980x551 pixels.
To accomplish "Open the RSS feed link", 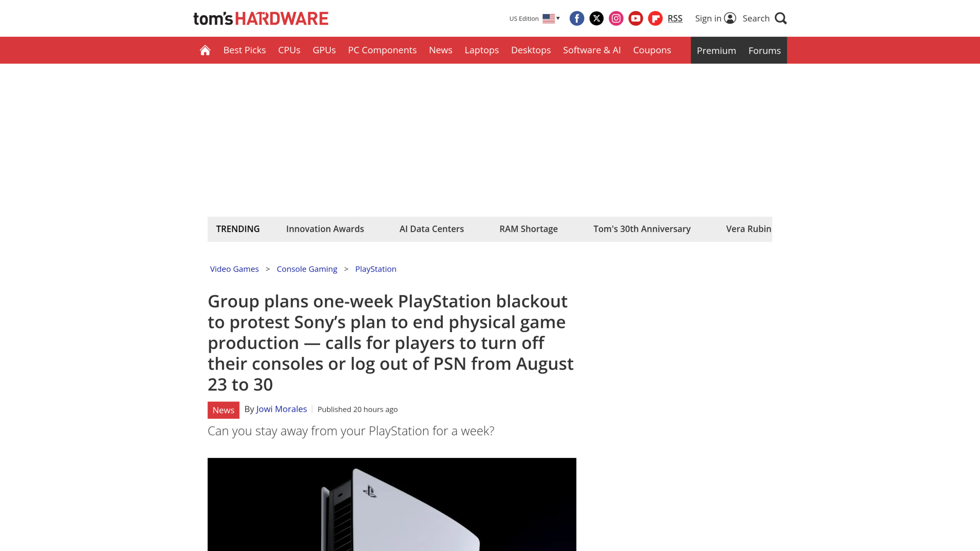I will coord(675,18).
